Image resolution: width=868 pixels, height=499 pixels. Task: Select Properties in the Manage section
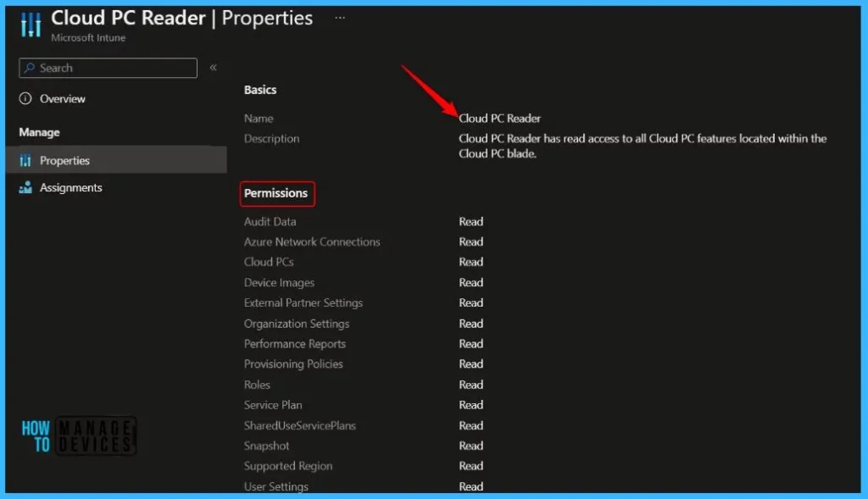pos(116,160)
